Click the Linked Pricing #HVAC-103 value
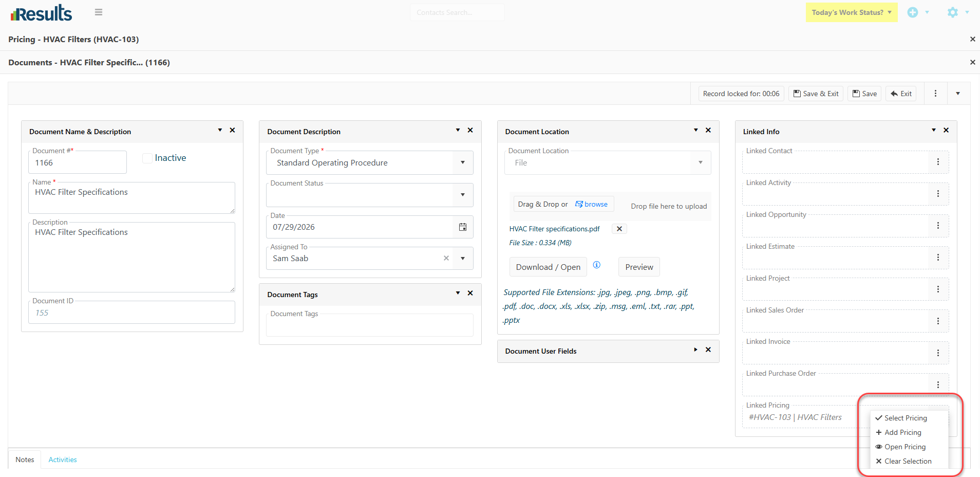 pos(795,417)
